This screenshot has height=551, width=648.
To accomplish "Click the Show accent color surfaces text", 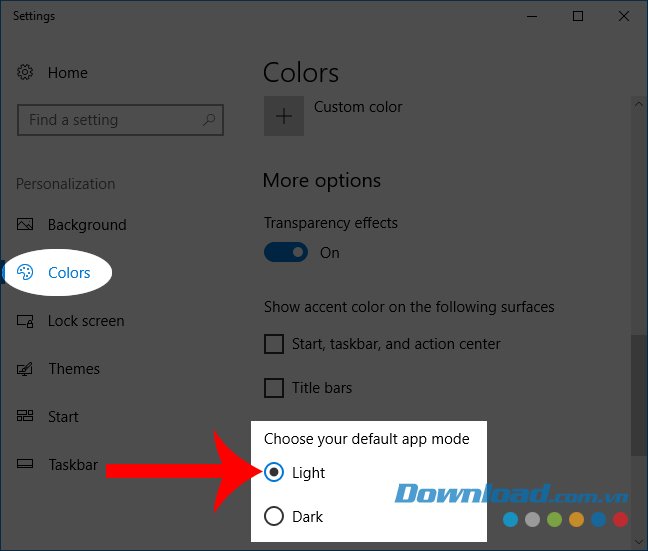I will click(409, 307).
